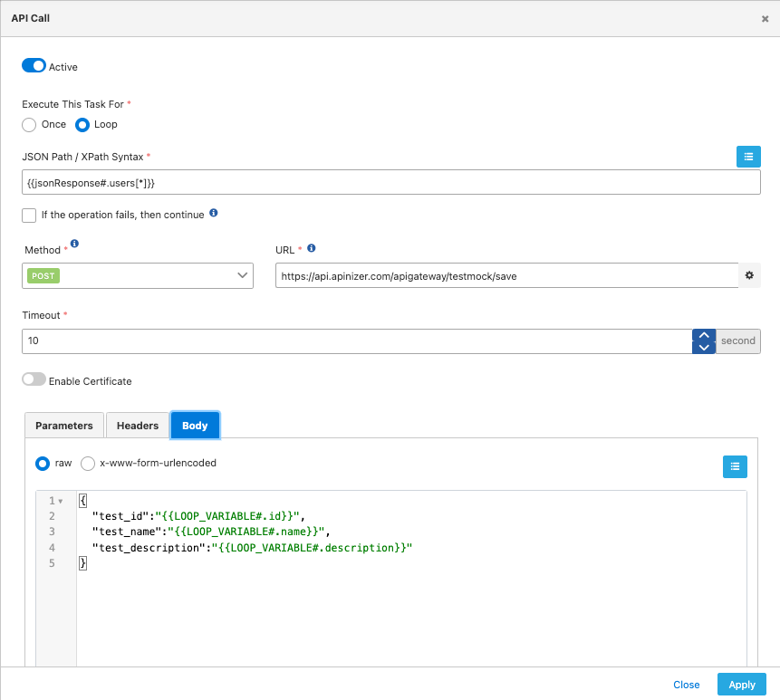
Task: Click the variable list icon in Body tab
Action: click(735, 466)
